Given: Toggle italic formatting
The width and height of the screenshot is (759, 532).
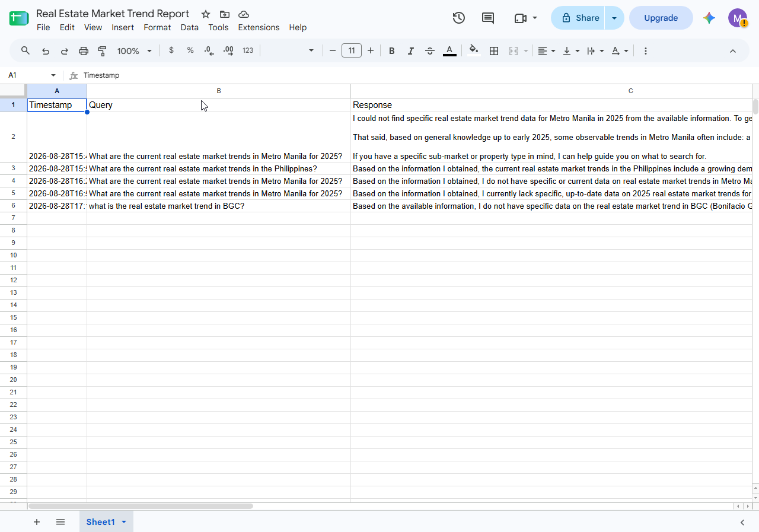Looking at the screenshot, I should coord(410,51).
